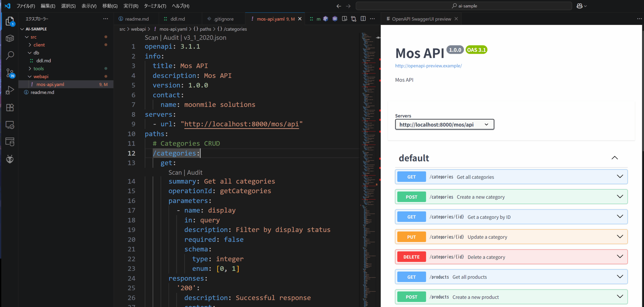The width and height of the screenshot is (644, 307).
Task: Open the Source Control view with badge 70
Action: tap(10, 73)
